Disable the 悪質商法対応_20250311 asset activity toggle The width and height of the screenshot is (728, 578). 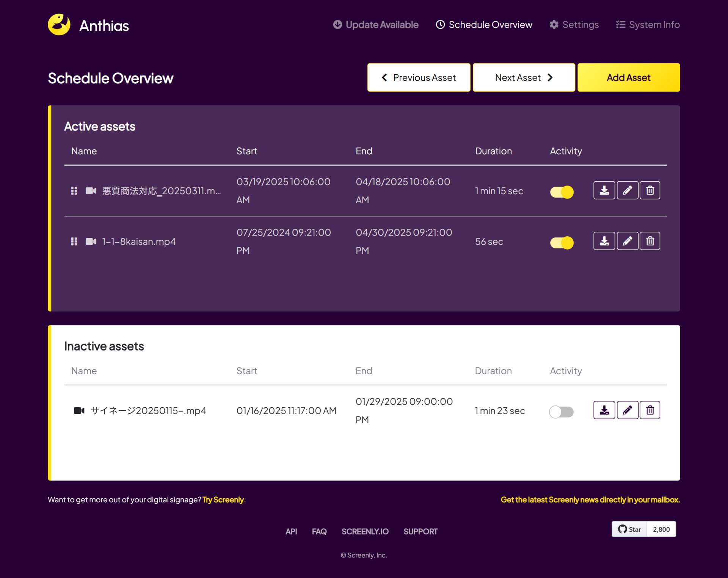562,192
